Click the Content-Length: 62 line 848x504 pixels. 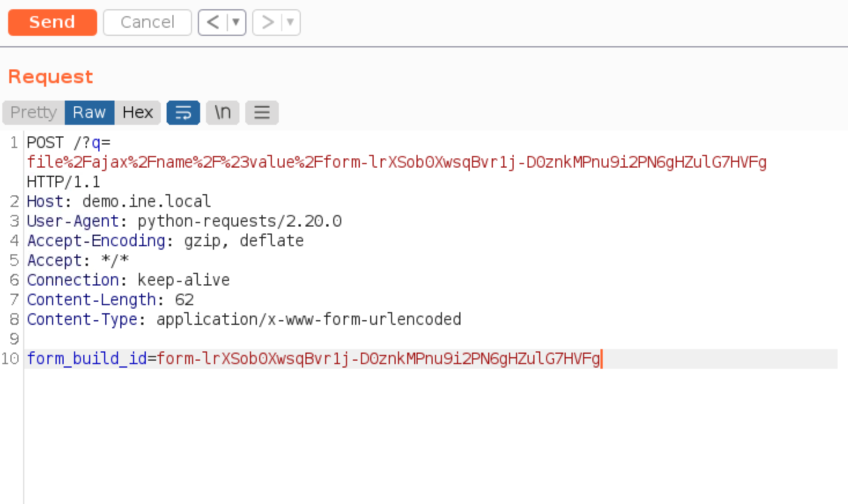click(110, 300)
